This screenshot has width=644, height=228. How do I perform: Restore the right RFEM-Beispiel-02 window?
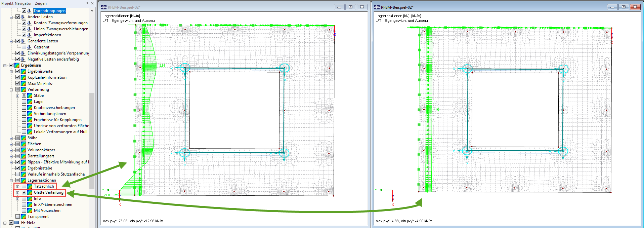(x=624, y=7)
